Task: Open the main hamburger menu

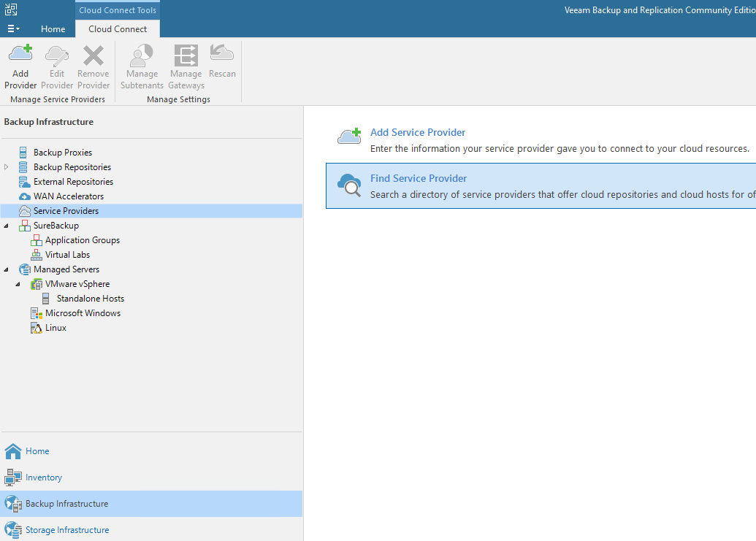Action: click(13, 29)
